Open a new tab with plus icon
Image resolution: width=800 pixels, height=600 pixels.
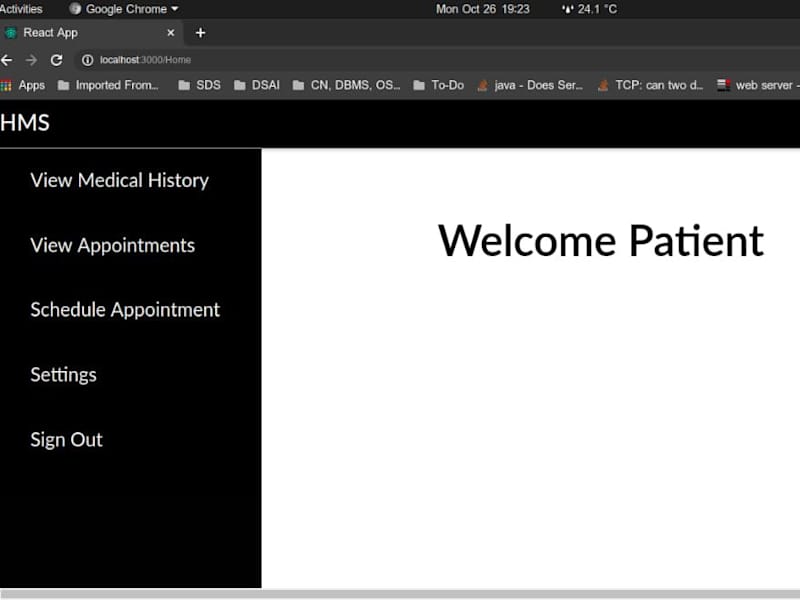click(201, 33)
